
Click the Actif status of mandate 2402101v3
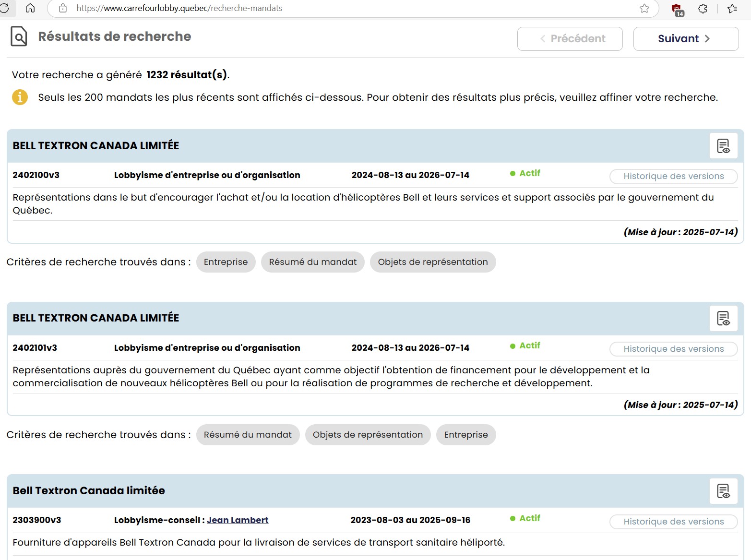pos(525,346)
